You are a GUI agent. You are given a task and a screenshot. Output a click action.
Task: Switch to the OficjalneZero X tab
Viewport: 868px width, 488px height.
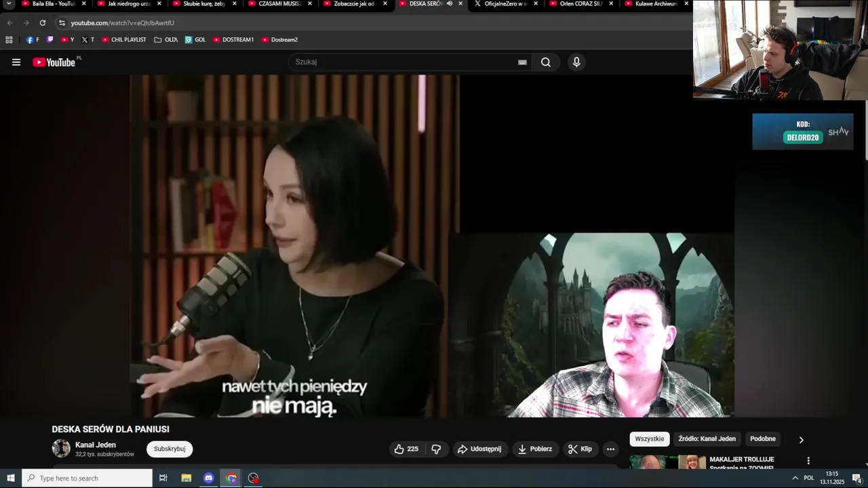tap(505, 4)
